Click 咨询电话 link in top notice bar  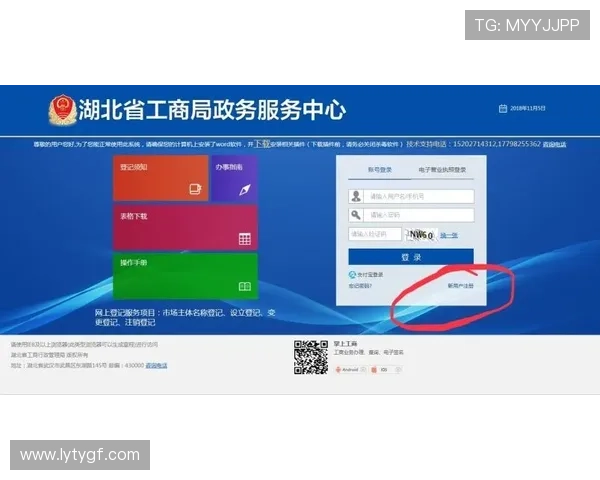554,144
